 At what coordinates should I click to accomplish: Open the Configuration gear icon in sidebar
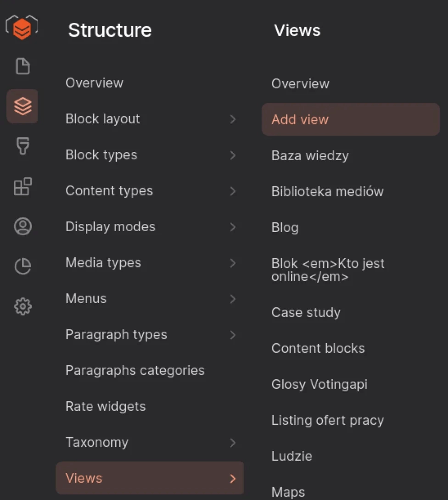pos(22,306)
